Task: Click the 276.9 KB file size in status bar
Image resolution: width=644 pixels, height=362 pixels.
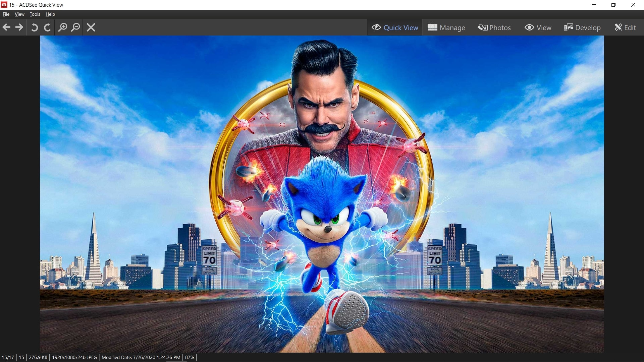Action: (x=38, y=357)
